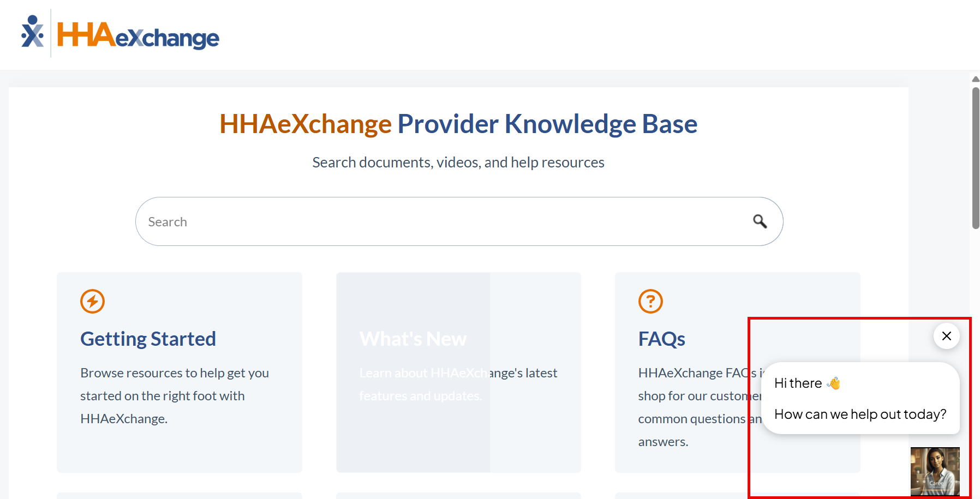The image size is (980, 499).
Task: Click the Provider Knowledge Base page title
Action: coord(458,124)
